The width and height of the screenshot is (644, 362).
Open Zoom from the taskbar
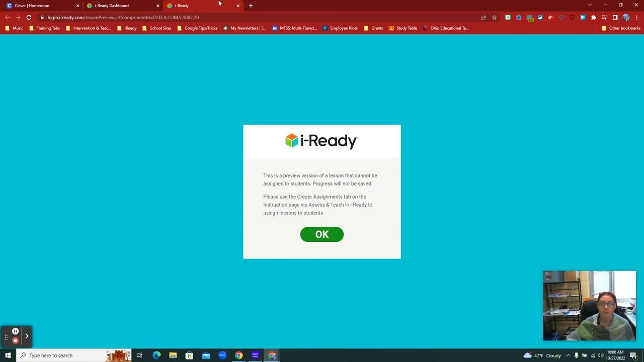[222, 355]
